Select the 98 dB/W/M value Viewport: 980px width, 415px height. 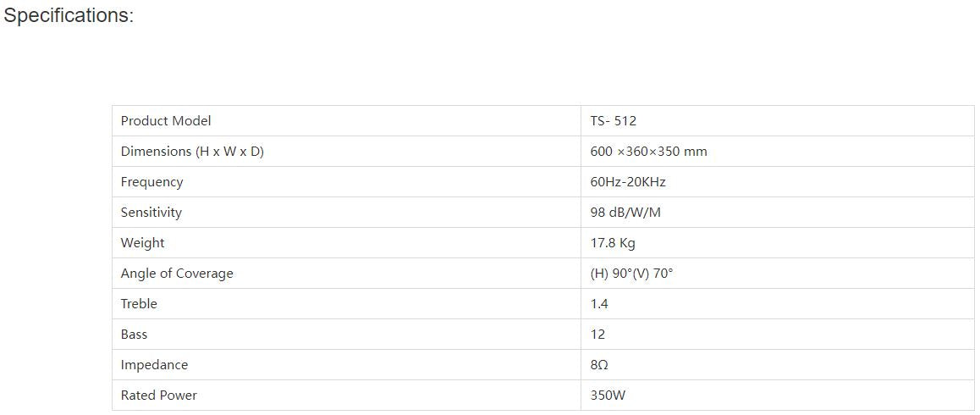[625, 213]
